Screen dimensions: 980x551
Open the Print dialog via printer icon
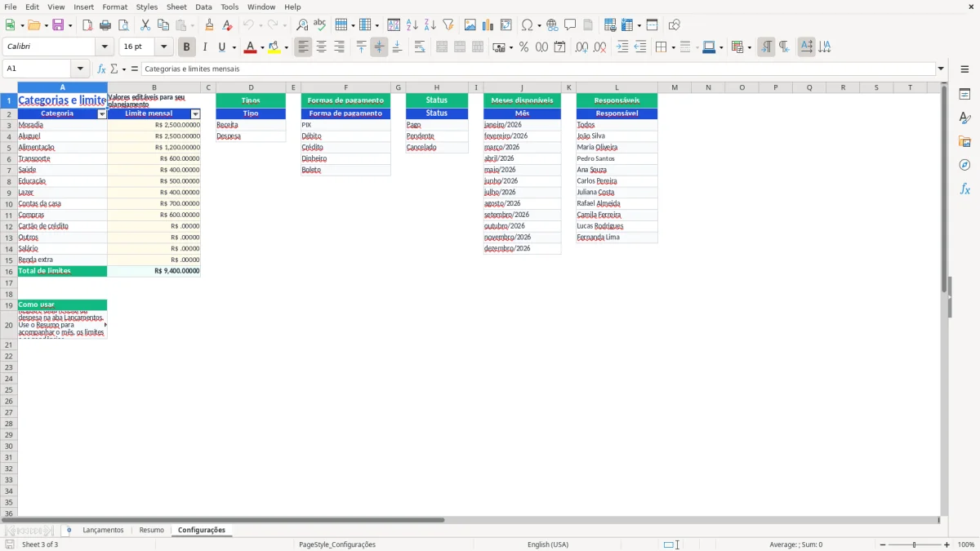point(105,25)
